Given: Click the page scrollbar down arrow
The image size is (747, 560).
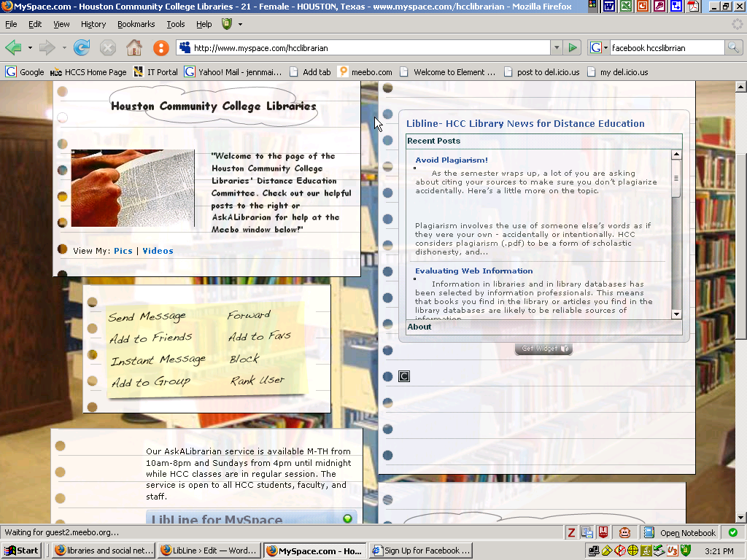Looking at the screenshot, I should tap(740, 517).
